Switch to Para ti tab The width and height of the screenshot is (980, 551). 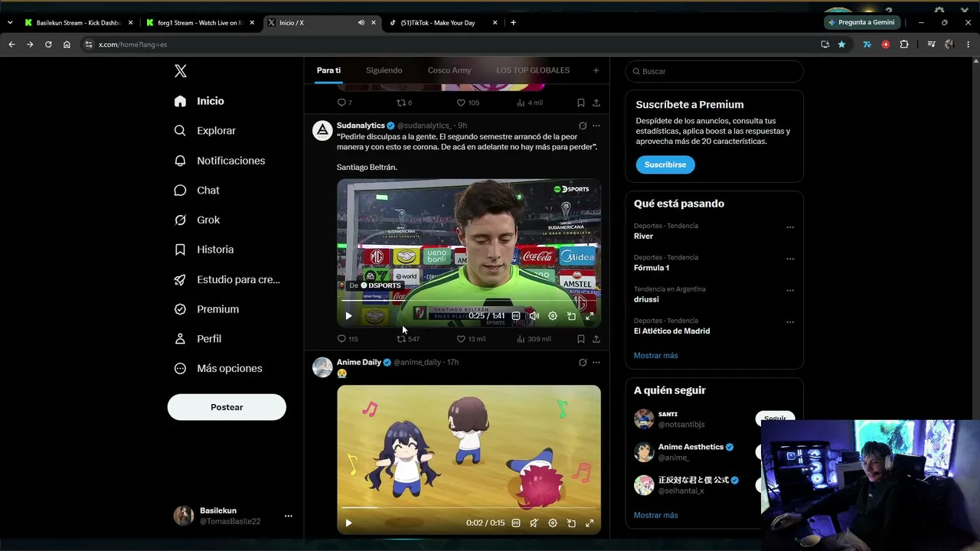[x=328, y=70]
